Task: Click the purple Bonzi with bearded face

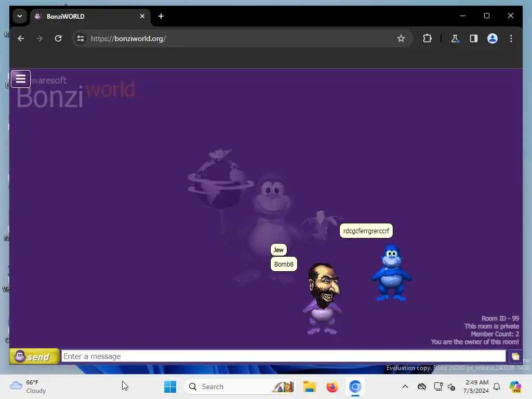Action: [x=322, y=299]
